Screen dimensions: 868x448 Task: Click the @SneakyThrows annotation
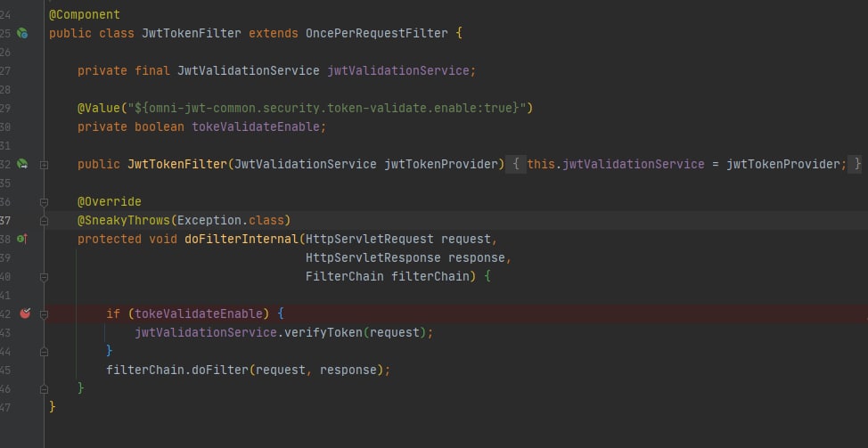tap(124, 220)
